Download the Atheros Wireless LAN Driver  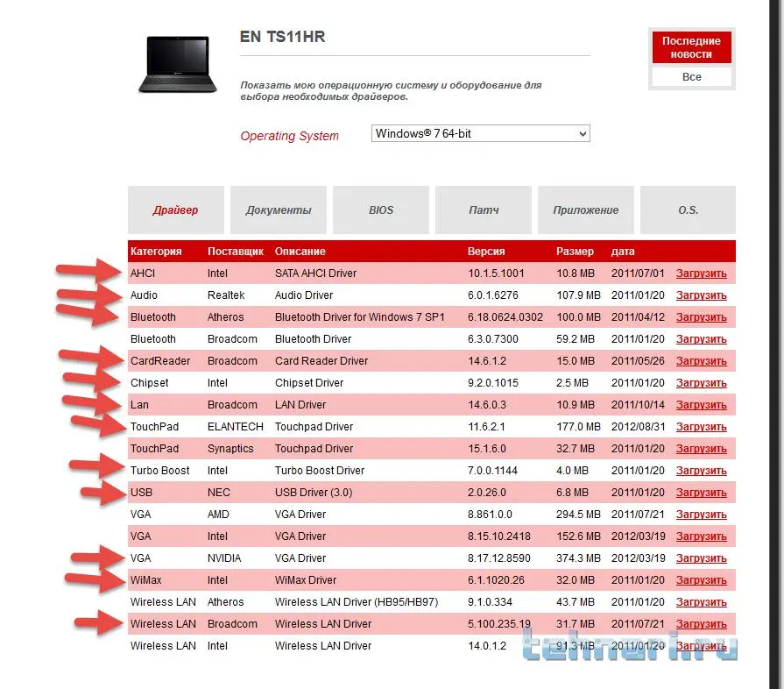[701, 602]
